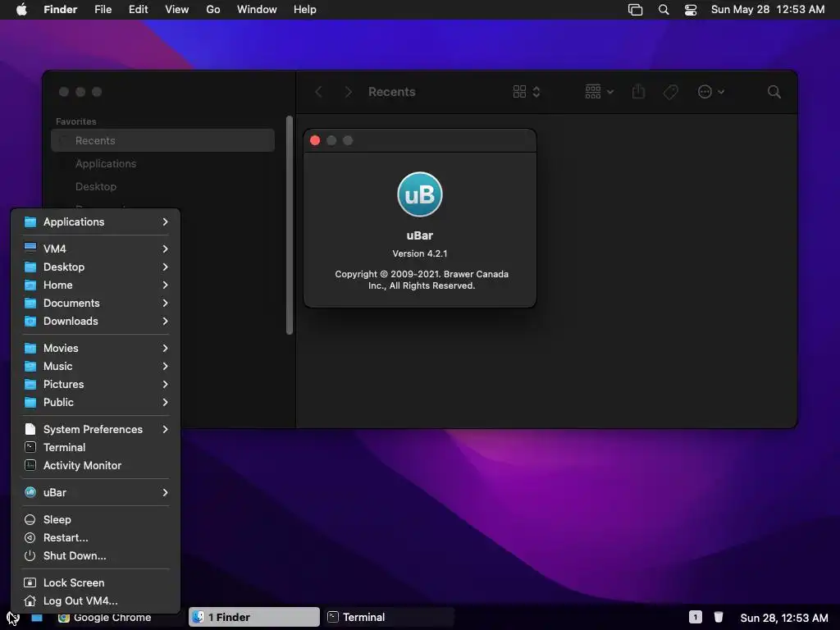Click the Downloads folder icon
This screenshot has height=630, width=840.
(x=30, y=322)
